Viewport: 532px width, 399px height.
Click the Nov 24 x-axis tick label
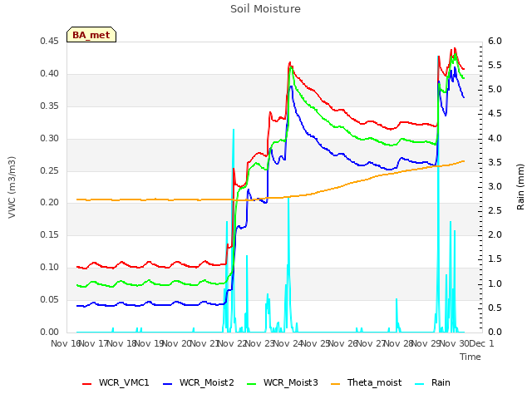(x=288, y=343)
